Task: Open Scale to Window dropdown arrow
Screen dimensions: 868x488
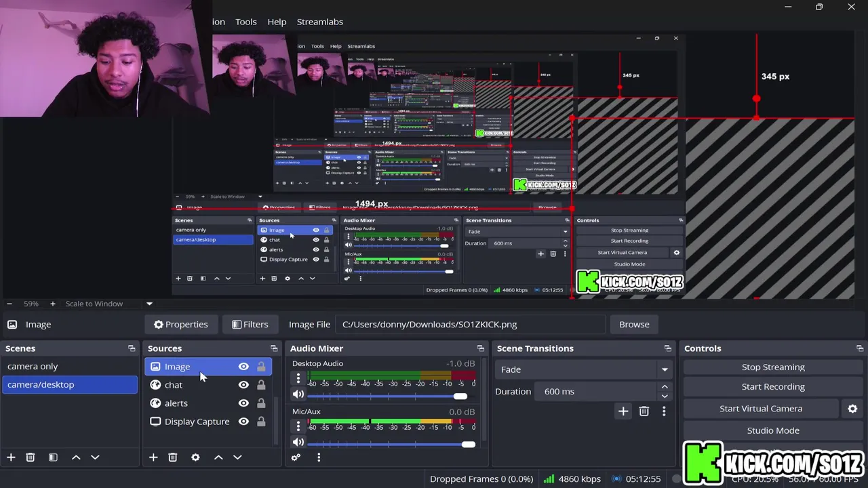Action: (x=149, y=304)
